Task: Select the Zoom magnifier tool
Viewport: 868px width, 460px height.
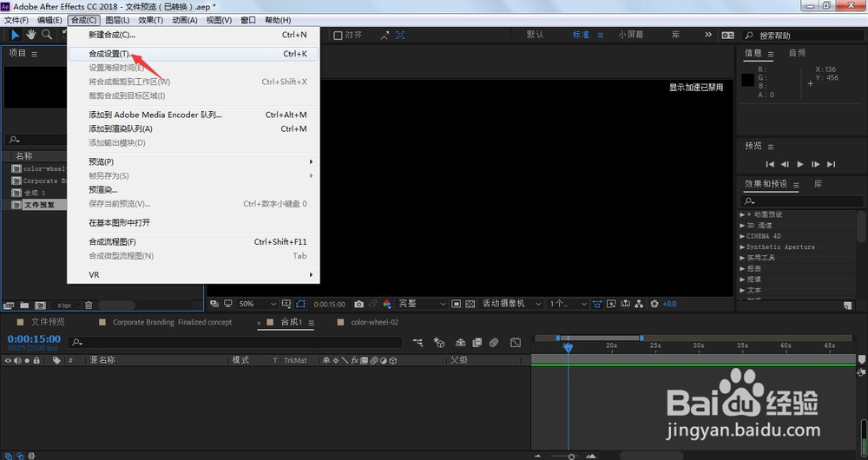Action: pos(47,35)
